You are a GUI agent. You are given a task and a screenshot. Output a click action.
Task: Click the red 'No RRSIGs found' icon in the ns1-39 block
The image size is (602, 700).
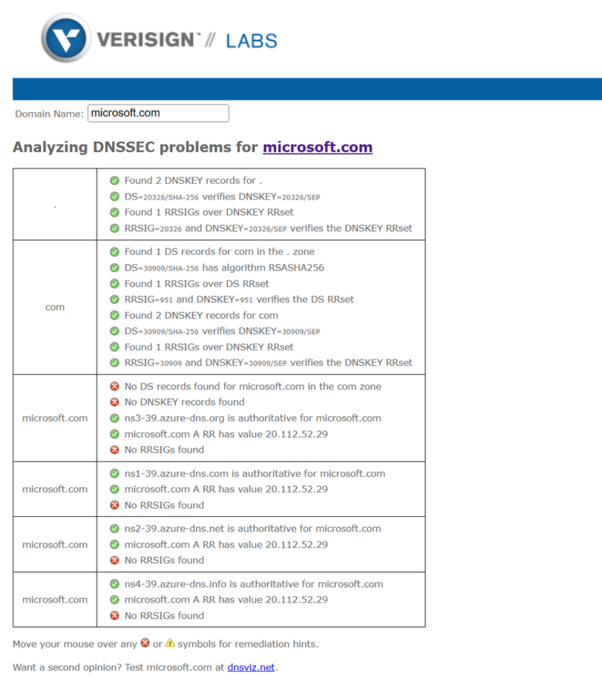(x=115, y=505)
